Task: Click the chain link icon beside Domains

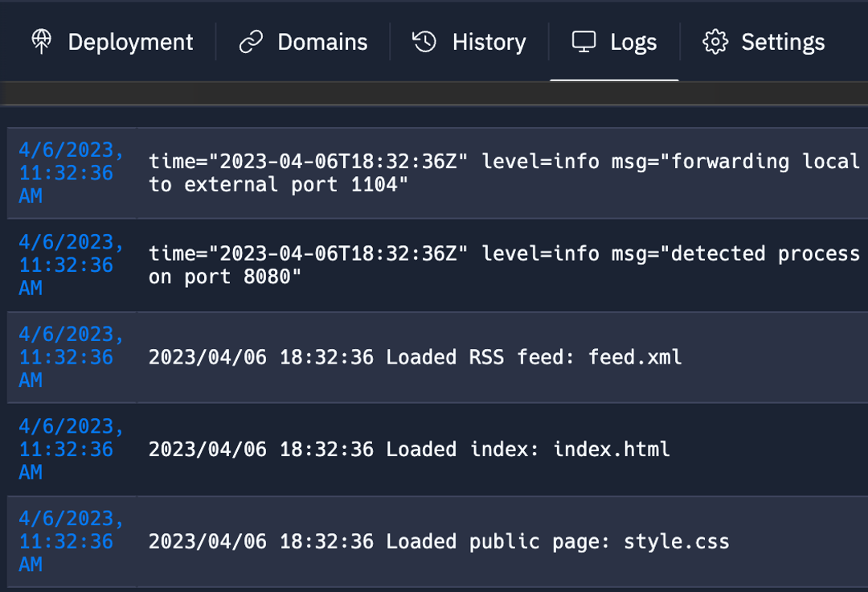Action: click(x=252, y=41)
